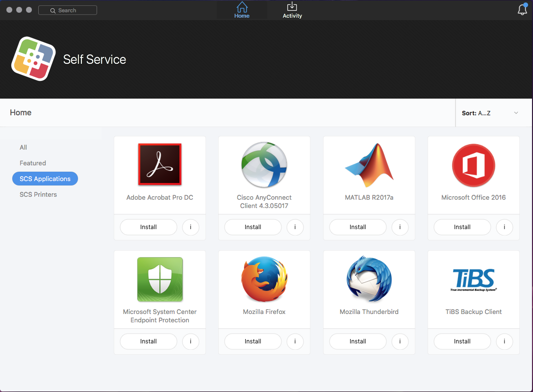
Task: Click the Self Service logo
Action: pyautogui.click(x=33, y=59)
